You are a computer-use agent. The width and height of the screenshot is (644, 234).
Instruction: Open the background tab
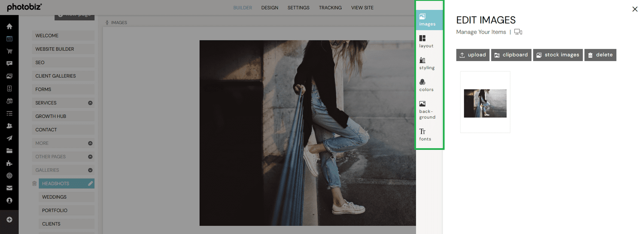(427, 110)
